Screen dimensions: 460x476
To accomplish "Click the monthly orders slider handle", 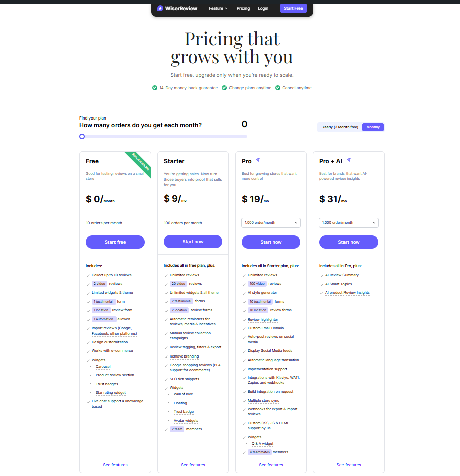I will 82,136.
